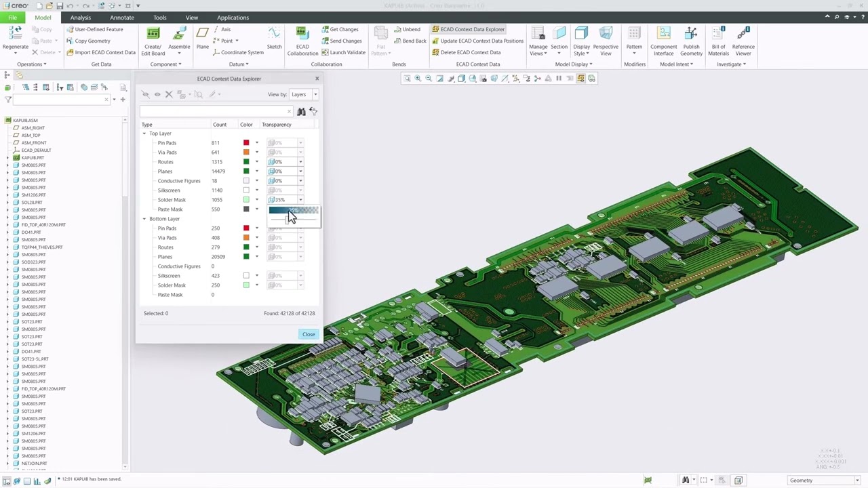Image resolution: width=868 pixels, height=488 pixels.
Task: Click Refit icon in graphics toolbar
Action: (407, 79)
